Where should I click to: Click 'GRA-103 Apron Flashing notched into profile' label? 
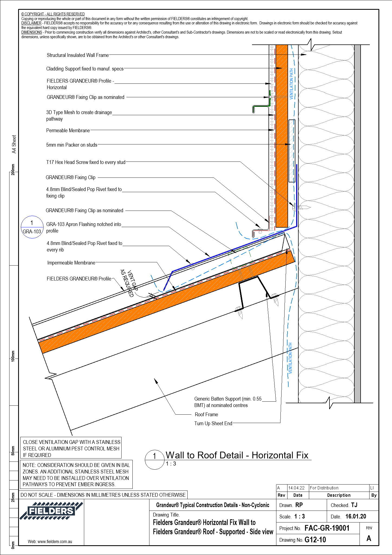pos(84,227)
